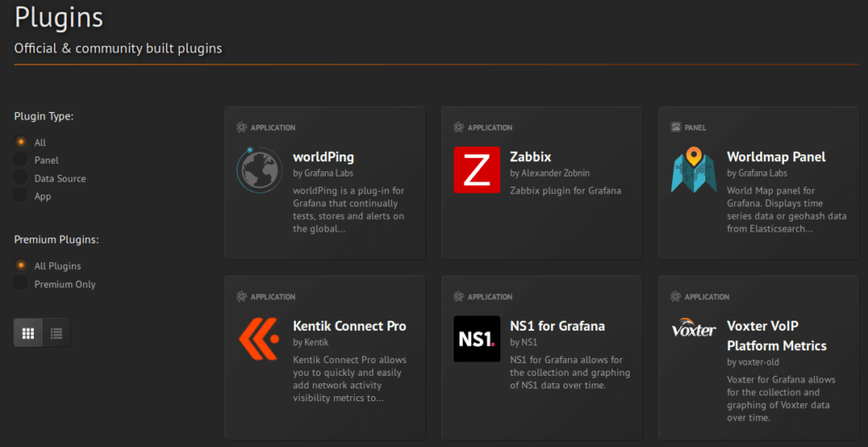
Task: Open the Kentik Connect Pro title
Action: pyautogui.click(x=349, y=326)
